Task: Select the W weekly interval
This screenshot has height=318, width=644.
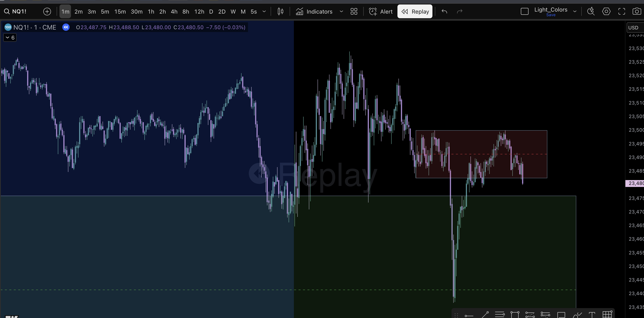Action: coord(233,12)
